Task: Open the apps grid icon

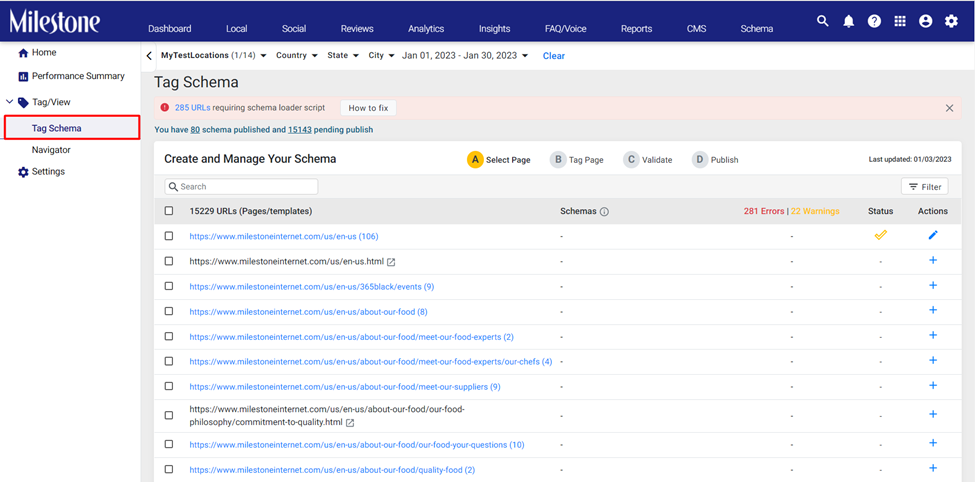Action: pos(900,21)
